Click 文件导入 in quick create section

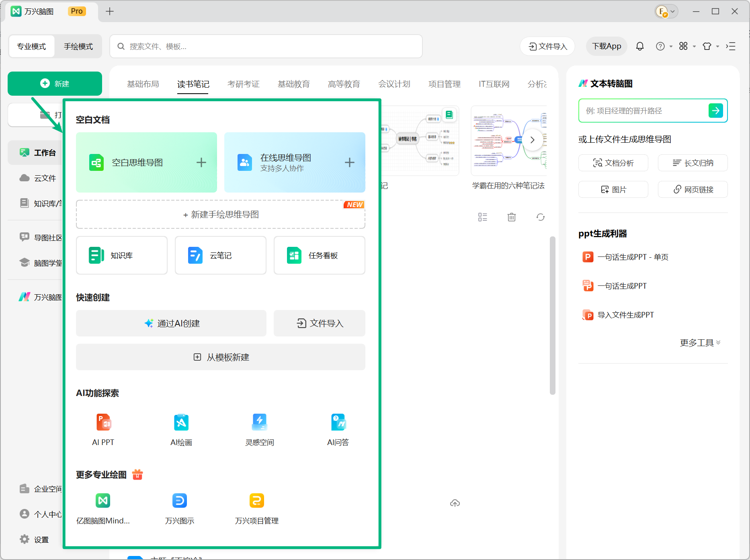pos(320,323)
